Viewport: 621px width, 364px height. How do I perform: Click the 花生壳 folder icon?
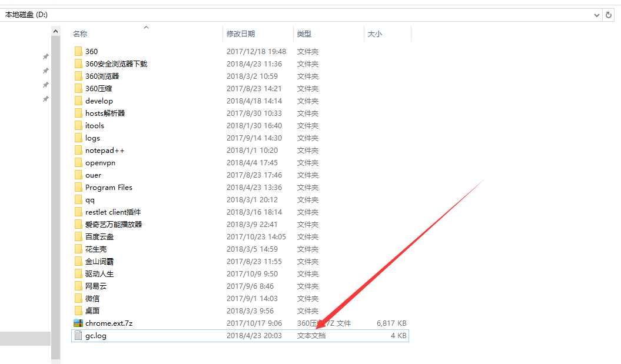(x=78, y=249)
